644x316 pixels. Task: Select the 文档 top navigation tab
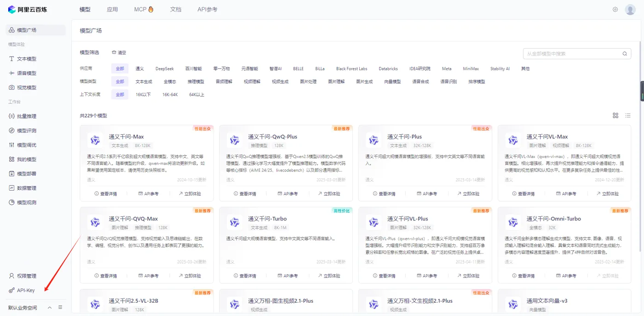point(175,9)
